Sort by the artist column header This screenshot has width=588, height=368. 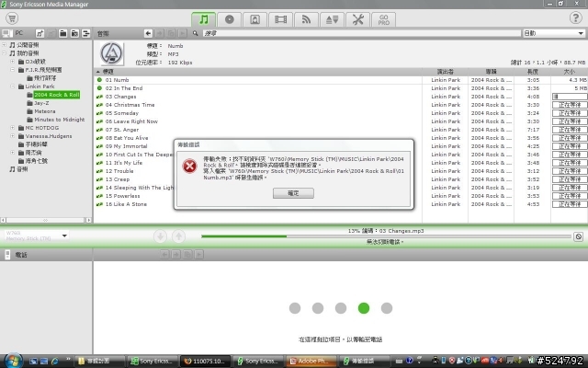pyautogui.click(x=445, y=72)
